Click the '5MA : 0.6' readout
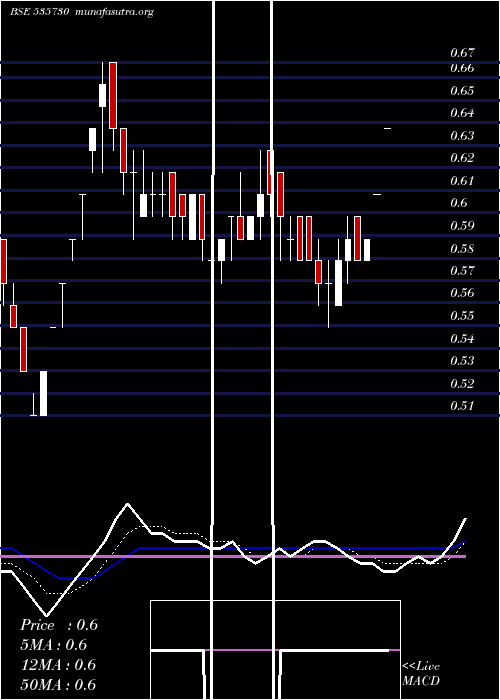Viewport: 500px width, 700px height. [54, 645]
